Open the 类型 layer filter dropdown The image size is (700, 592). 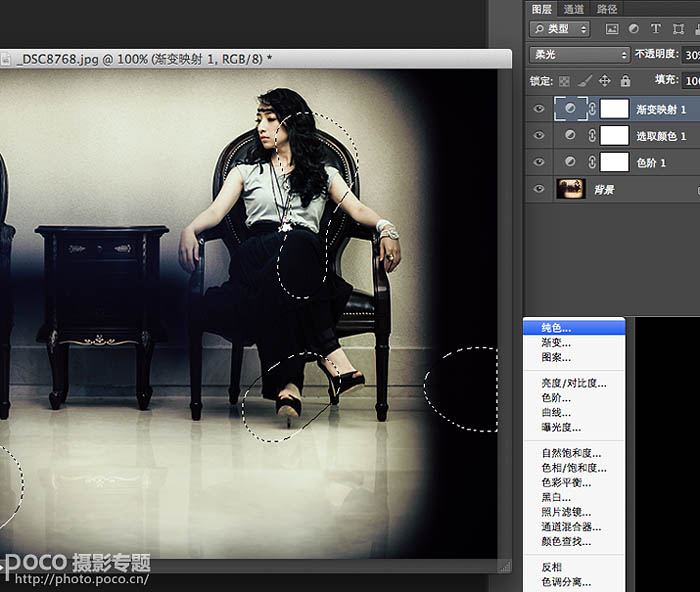[559, 29]
